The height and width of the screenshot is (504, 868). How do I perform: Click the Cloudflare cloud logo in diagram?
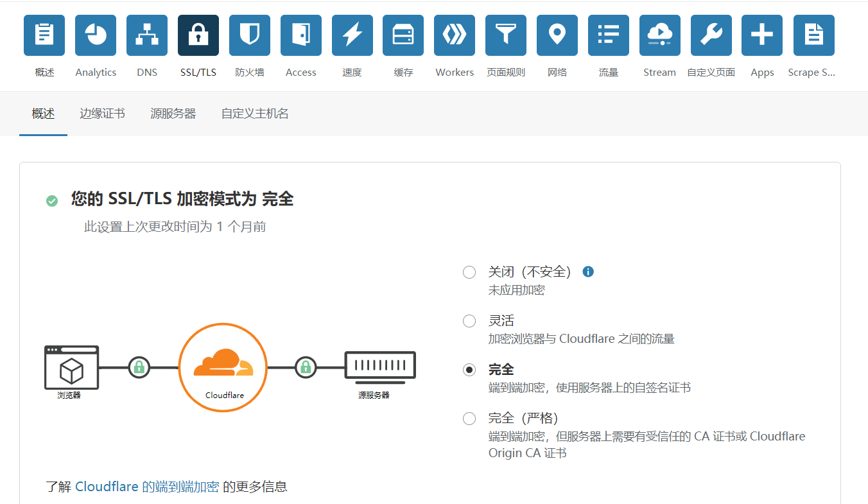coord(223,363)
